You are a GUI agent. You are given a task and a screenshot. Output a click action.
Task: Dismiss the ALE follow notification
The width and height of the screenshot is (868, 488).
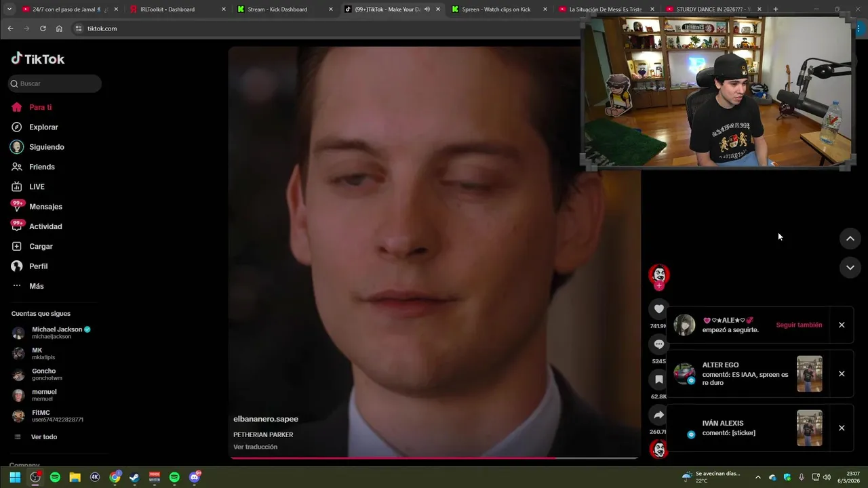842,325
